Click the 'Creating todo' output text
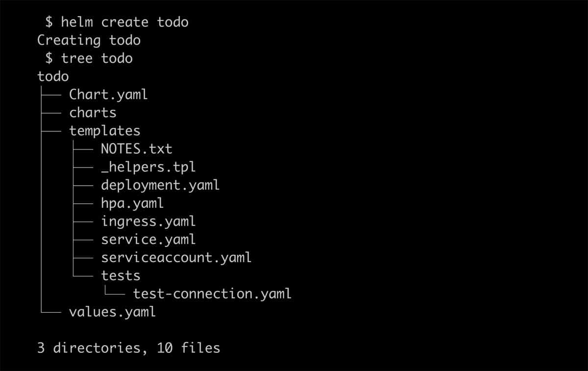 [89, 40]
